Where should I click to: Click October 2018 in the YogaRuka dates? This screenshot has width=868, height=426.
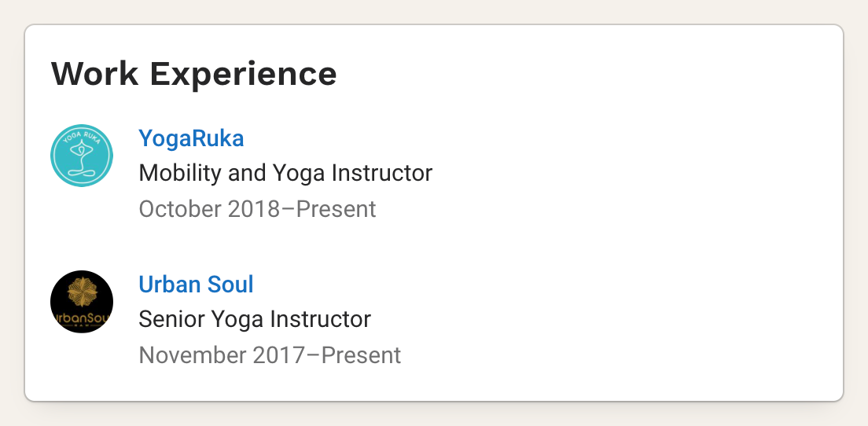(209, 209)
